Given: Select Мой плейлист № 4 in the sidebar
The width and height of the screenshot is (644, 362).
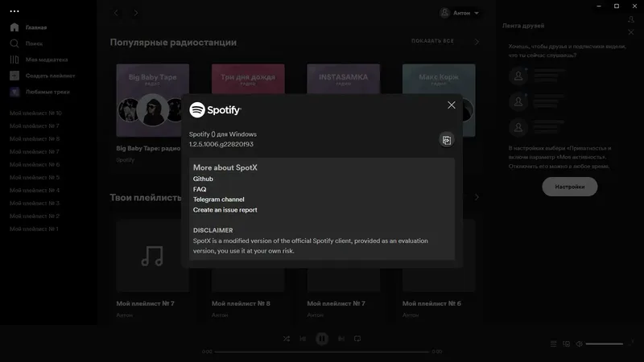Looking at the screenshot, I should tap(35, 191).
